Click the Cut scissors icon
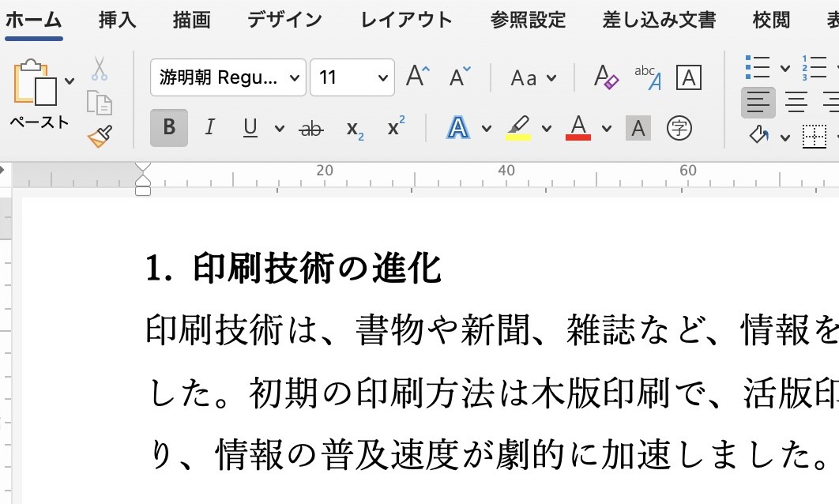The height and width of the screenshot is (504, 839). pos(99,69)
